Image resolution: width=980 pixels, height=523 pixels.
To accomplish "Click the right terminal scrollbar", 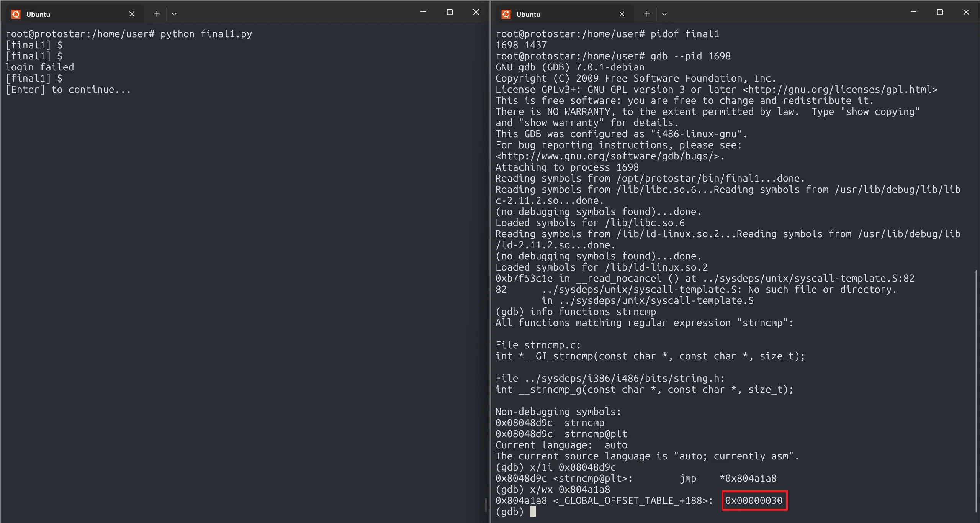I will pos(976,391).
